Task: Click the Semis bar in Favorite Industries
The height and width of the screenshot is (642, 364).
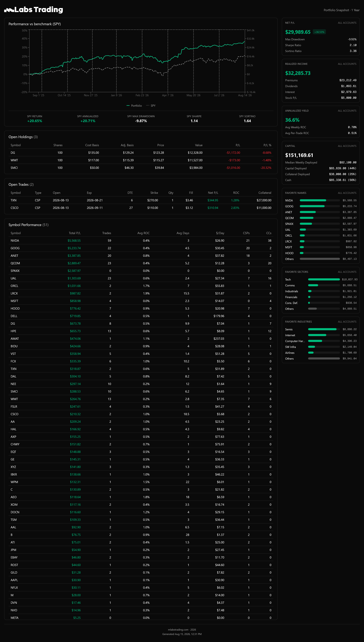Action: pyautogui.click(x=324, y=329)
